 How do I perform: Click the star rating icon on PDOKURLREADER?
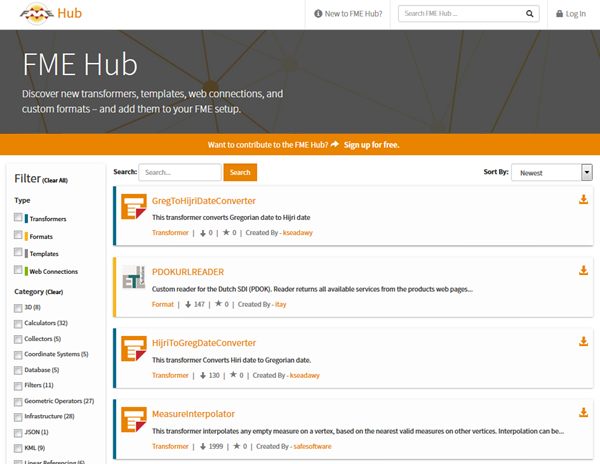pos(218,304)
